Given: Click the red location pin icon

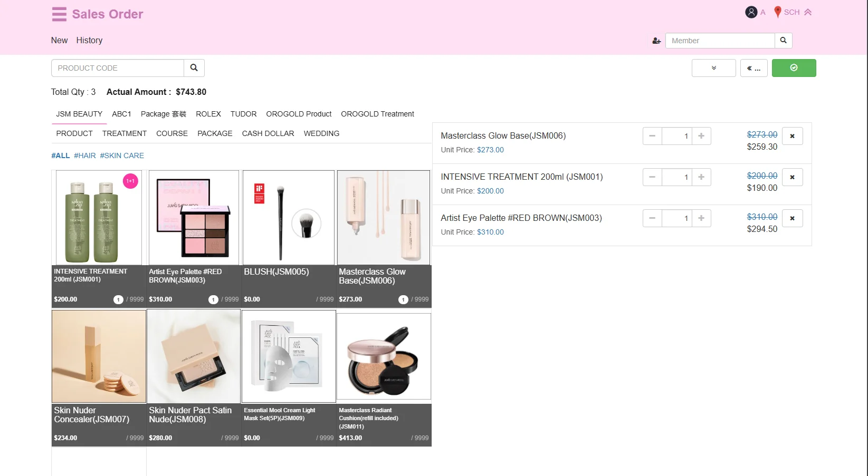Looking at the screenshot, I should click(x=777, y=12).
